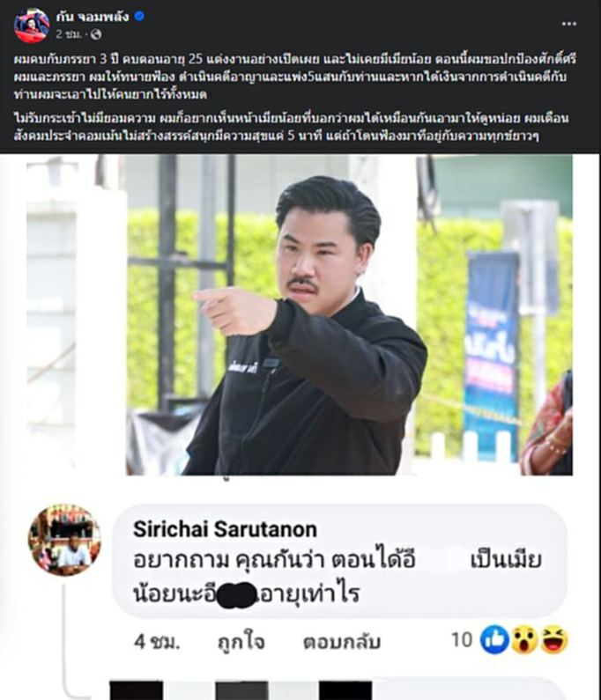Click the laughing haha reaction icon
This screenshot has height=700, width=601.
point(554,640)
